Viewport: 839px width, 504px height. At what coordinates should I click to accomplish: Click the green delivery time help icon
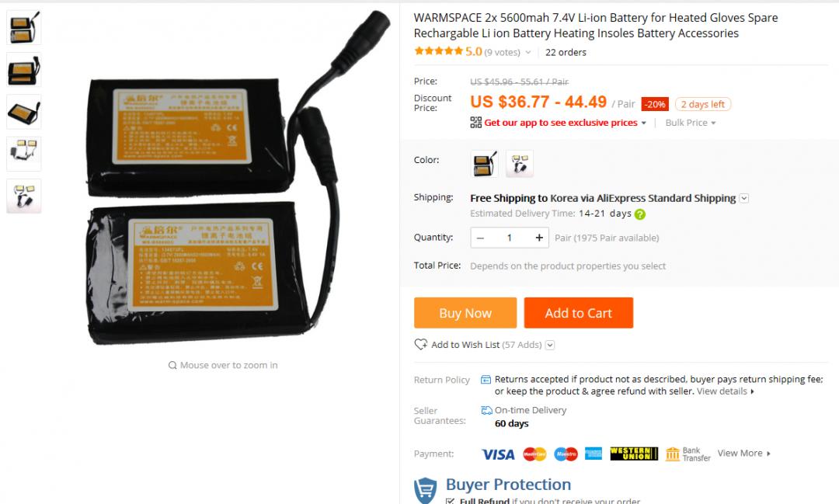639,214
